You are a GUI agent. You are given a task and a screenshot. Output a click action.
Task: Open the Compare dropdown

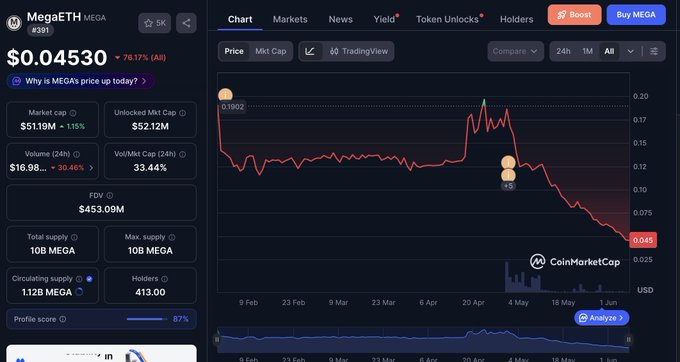point(515,51)
